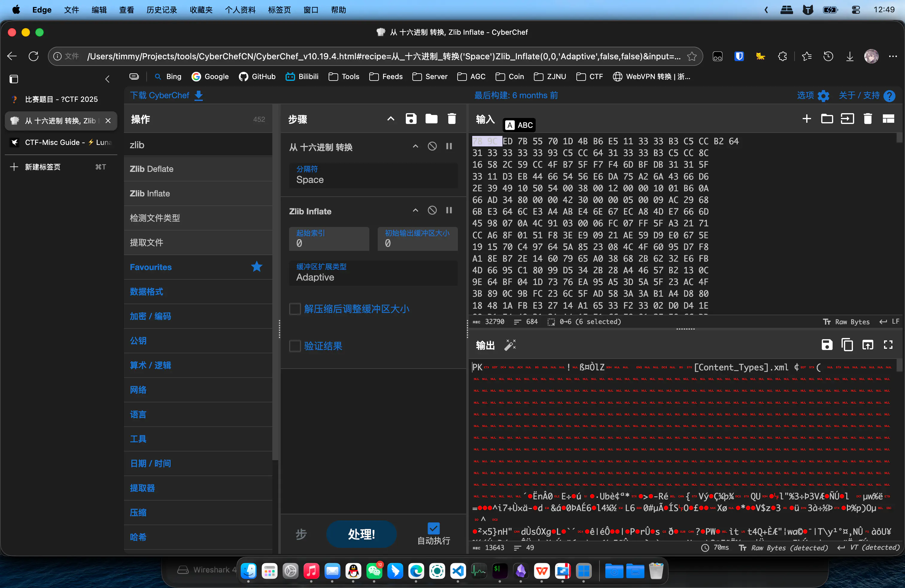
Task: Collapse the Zlib Inflate operation panel
Action: pos(415,211)
